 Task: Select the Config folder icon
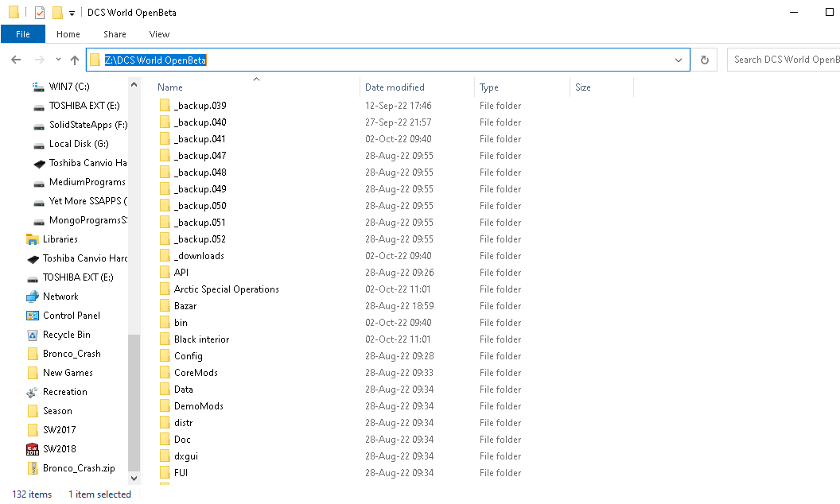click(165, 355)
